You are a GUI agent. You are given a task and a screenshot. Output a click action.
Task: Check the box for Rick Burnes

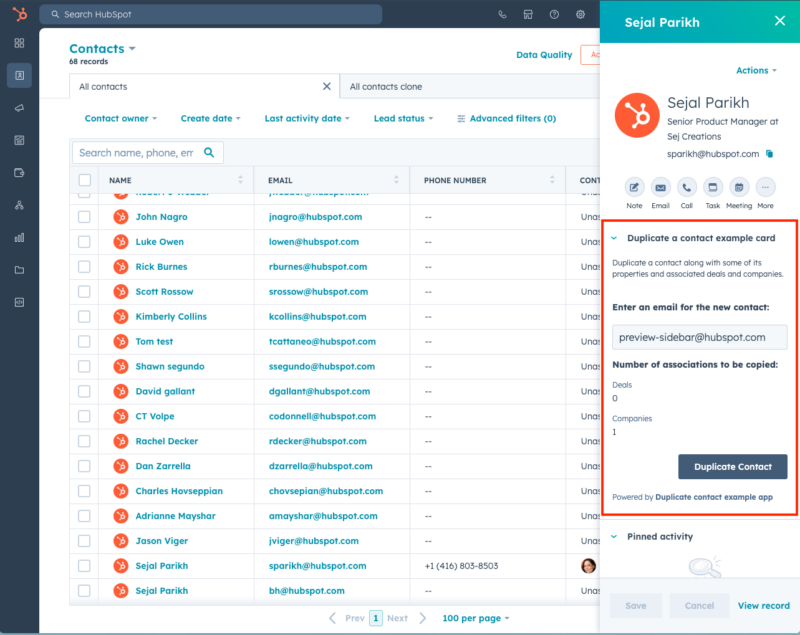click(84, 267)
